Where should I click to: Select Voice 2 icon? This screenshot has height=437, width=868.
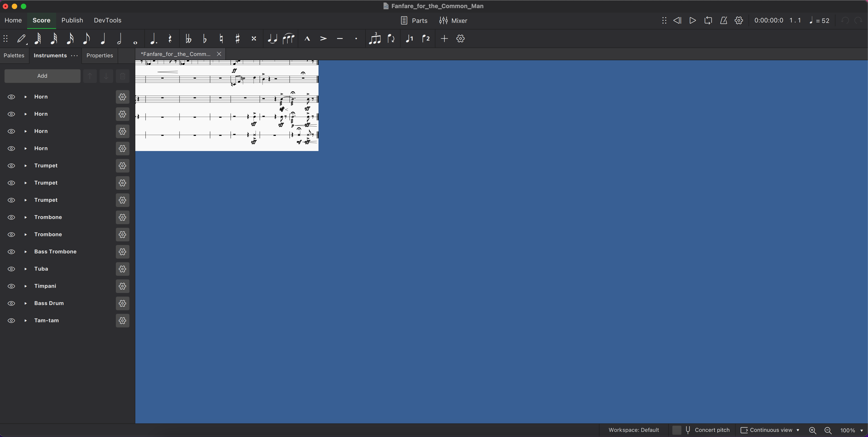pos(426,39)
